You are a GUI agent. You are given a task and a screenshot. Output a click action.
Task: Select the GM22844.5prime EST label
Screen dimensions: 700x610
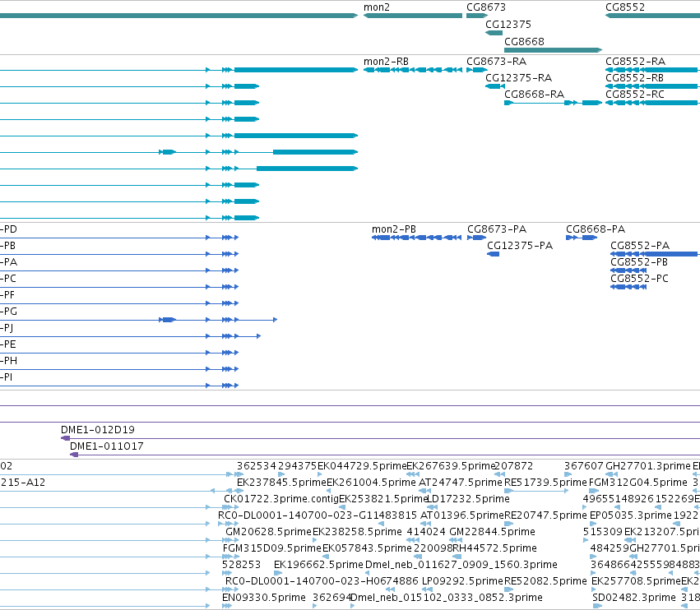point(492,532)
